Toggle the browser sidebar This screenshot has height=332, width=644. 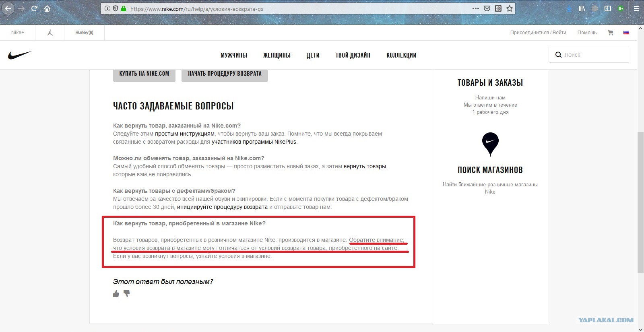[608, 8]
